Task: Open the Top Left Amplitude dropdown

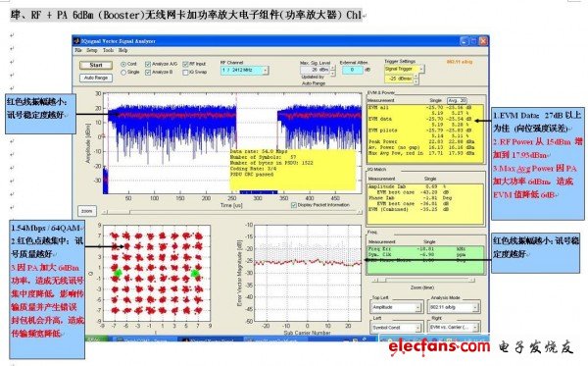Action: click(x=396, y=307)
